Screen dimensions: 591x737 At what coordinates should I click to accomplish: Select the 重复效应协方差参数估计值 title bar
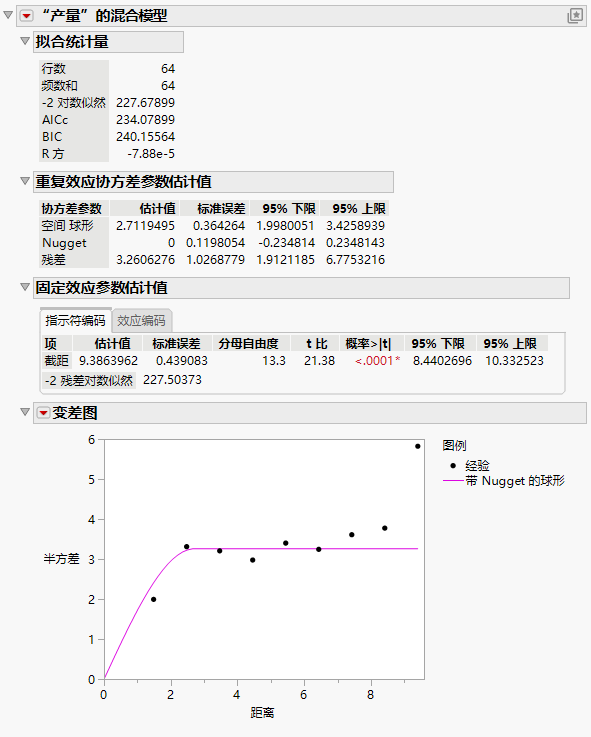(x=213, y=182)
